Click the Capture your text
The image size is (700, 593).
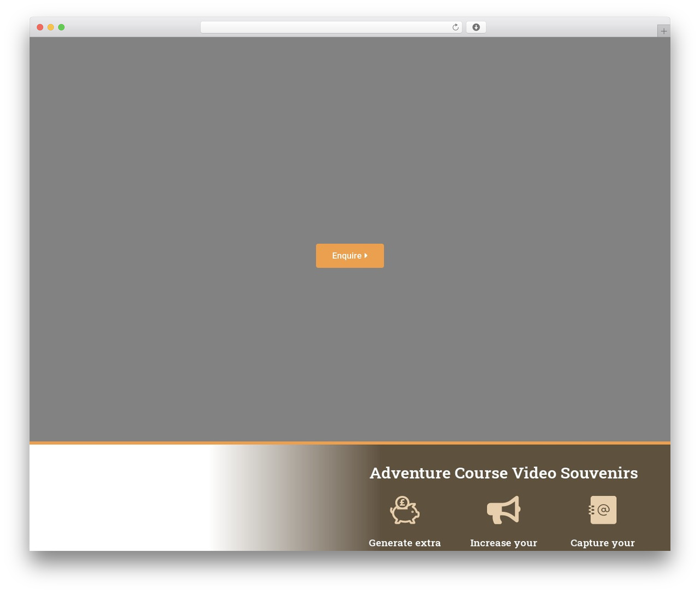tap(603, 543)
